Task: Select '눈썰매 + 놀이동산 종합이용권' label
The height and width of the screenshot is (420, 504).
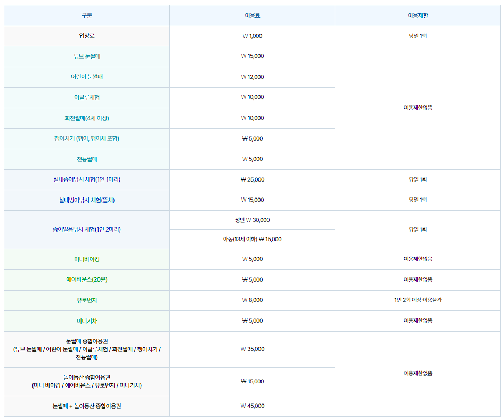Action: pos(87,406)
